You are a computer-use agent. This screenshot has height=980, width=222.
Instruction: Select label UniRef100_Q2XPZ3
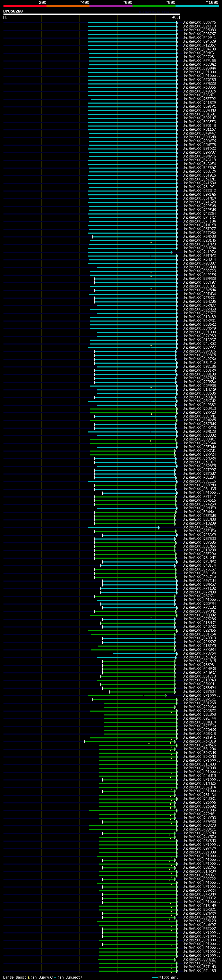click(199, 412)
